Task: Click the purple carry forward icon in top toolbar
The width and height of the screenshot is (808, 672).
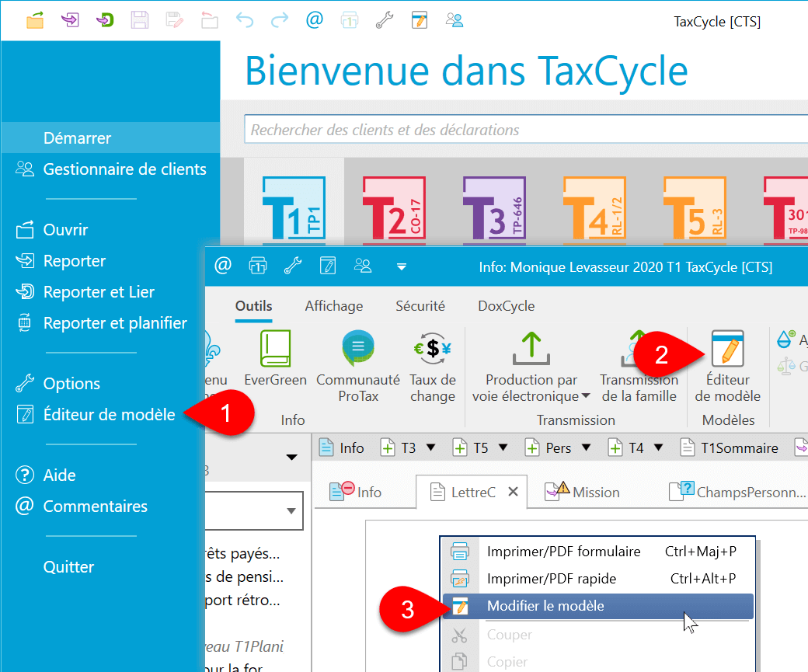Action: (x=70, y=21)
